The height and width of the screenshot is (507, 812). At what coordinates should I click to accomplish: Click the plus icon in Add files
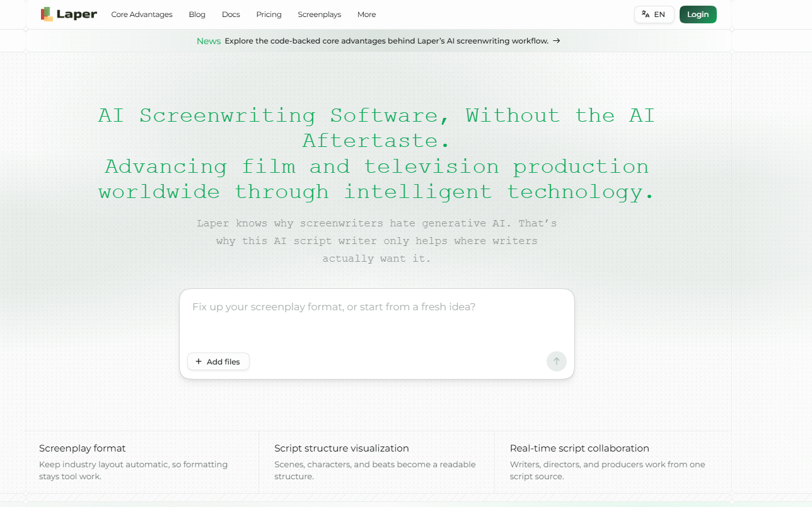click(199, 361)
